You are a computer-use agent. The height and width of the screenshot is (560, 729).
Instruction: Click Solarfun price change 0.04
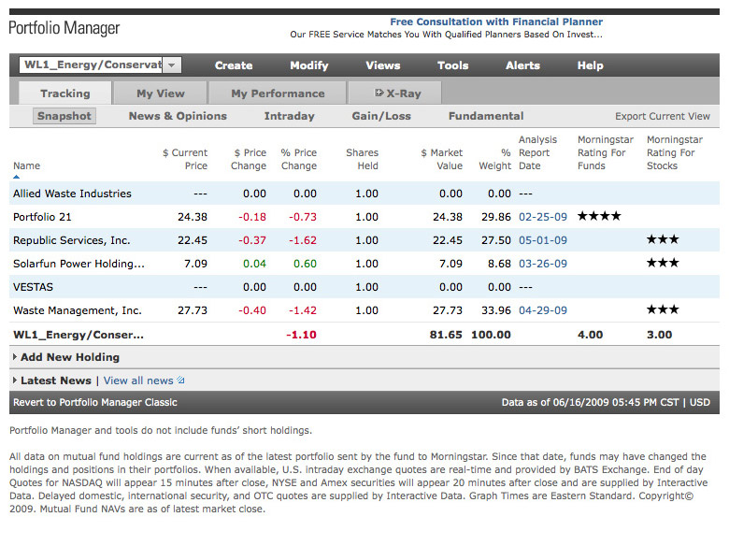254,264
